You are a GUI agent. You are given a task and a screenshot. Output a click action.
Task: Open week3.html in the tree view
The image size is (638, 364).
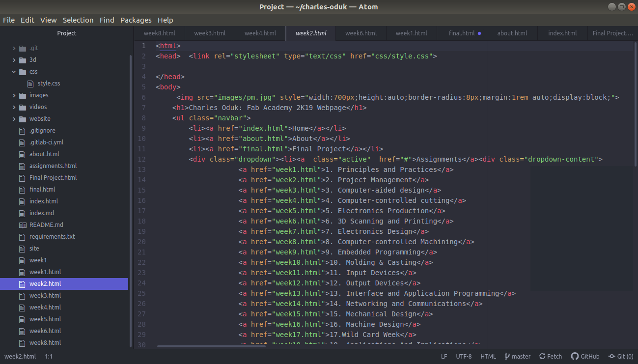tap(45, 296)
